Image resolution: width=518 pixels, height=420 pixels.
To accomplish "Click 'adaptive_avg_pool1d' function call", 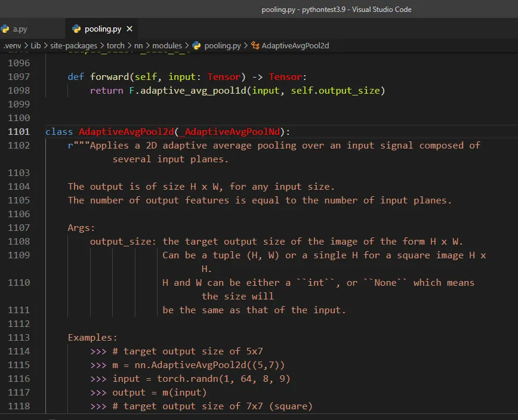I will click(193, 91).
